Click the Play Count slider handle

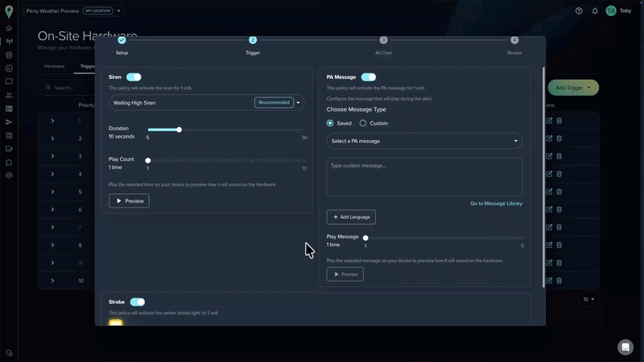(x=148, y=160)
